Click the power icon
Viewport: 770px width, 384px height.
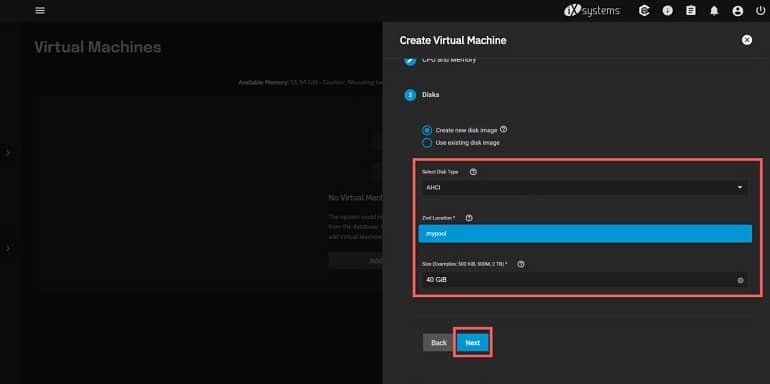click(x=761, y=11)
